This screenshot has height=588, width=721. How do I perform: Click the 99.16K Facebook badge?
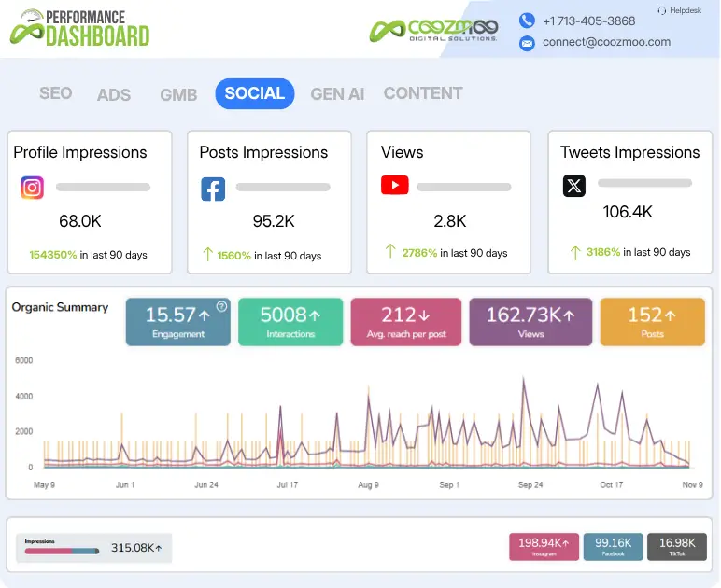pyautogui.click(x=613, y=547)
